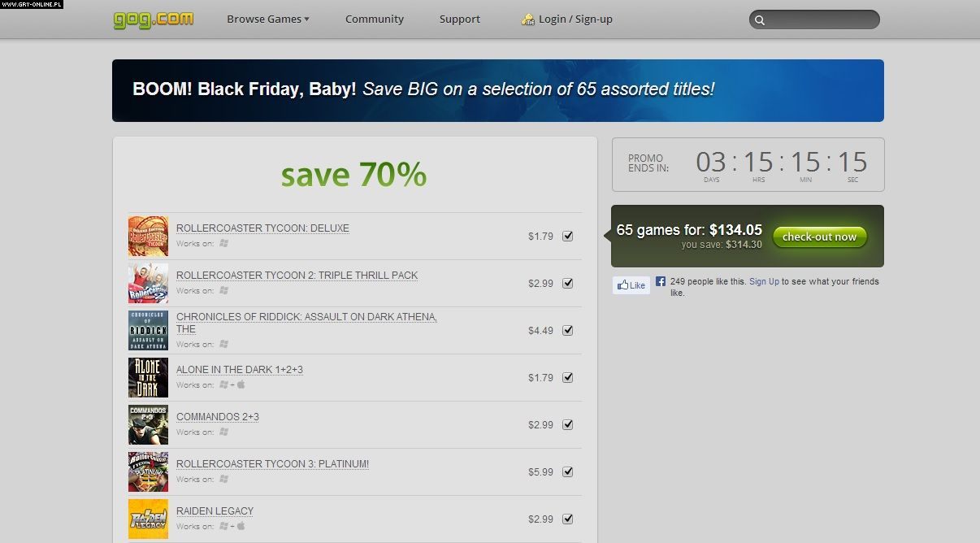Open Rollercoaster Tycoon 3: Platinum! title link
Viewport: 980px width, 543px height.
[x=272, y=464]
